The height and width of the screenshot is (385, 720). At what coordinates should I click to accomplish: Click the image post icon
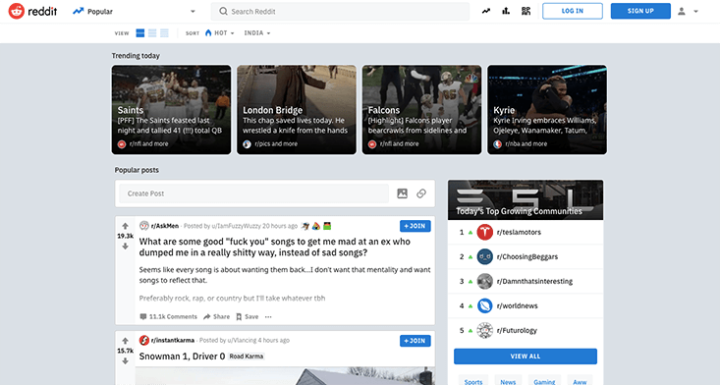[402, 193]
